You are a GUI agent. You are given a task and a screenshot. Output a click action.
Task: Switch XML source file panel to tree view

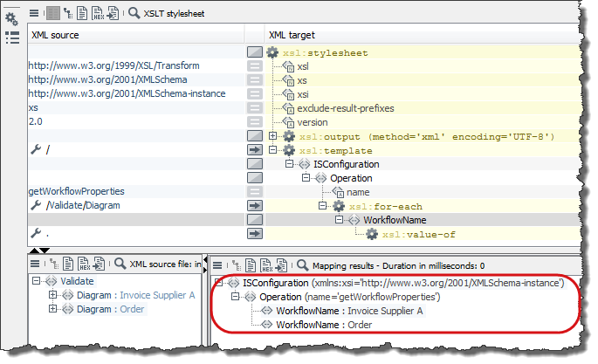click(54, 264)
